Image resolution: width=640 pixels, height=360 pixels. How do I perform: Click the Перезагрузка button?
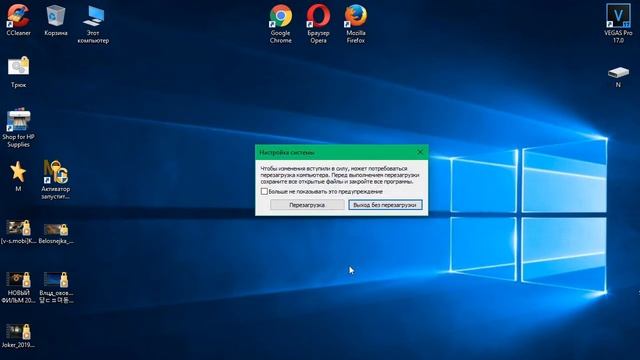point(307,205)
